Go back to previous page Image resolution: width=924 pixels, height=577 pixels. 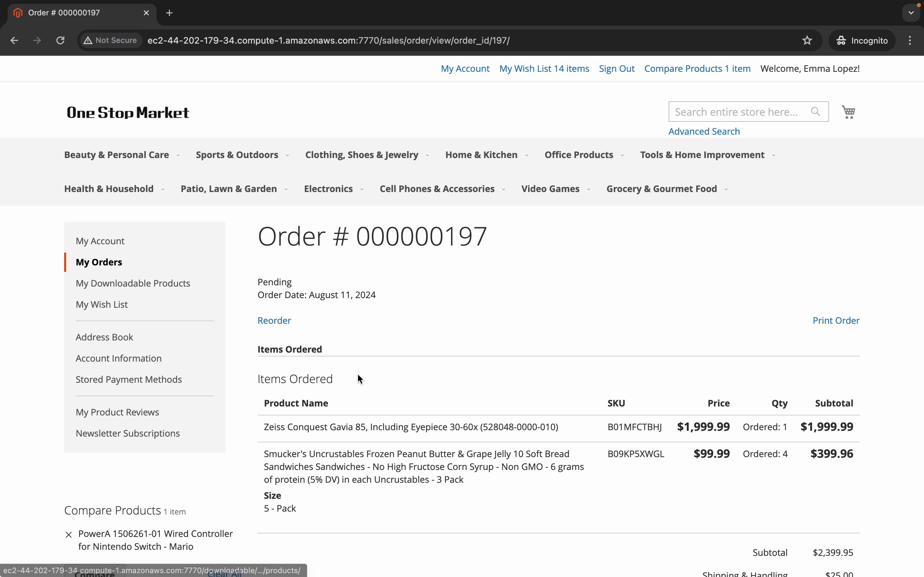[x=14, y=40]
